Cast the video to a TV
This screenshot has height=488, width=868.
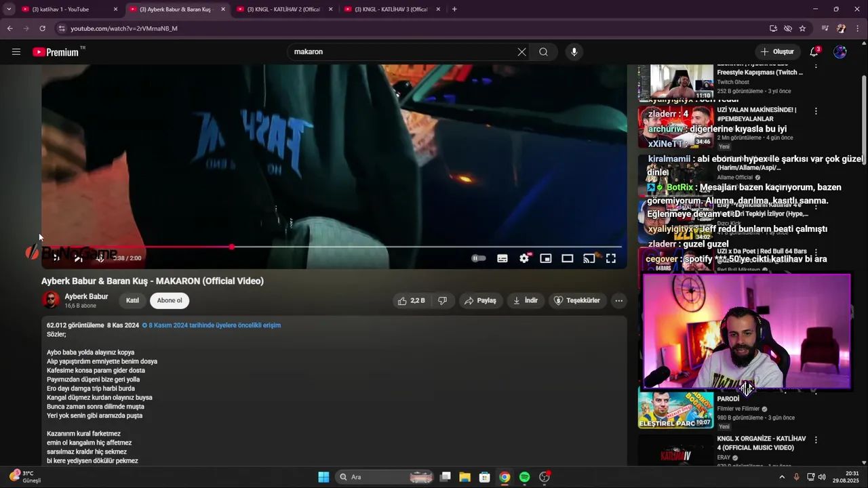pyautogui.click(x=589, y=258)
